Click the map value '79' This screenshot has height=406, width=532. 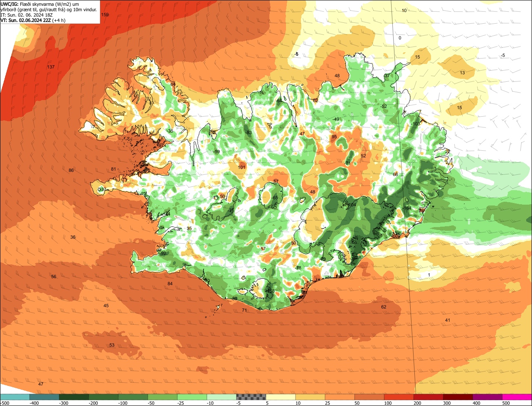[323, 259]
